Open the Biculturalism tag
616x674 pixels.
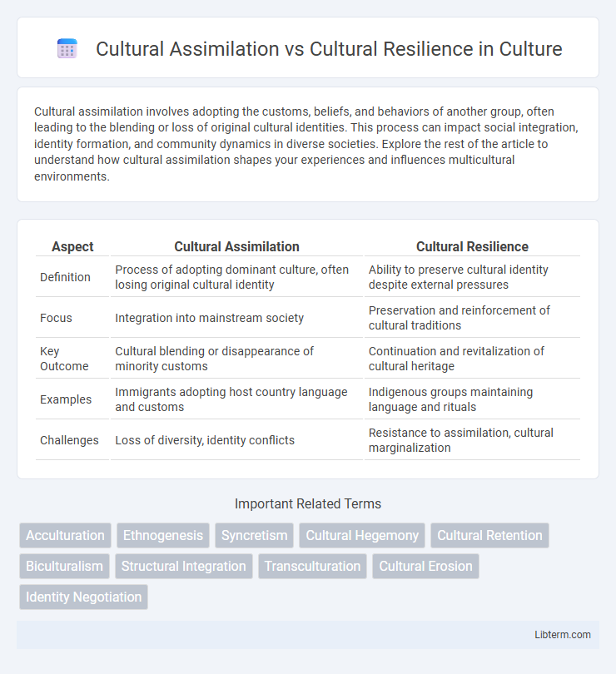click(65, 566)
